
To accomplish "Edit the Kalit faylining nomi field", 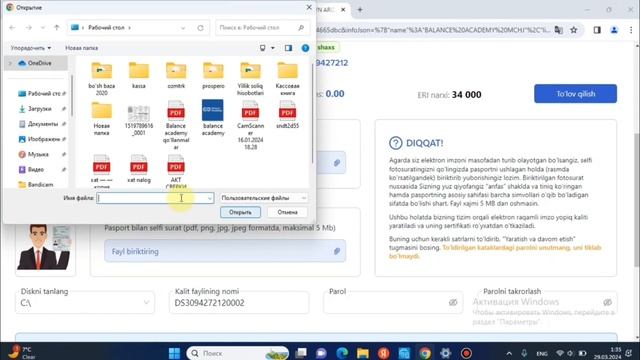I will tap(239, 303).
